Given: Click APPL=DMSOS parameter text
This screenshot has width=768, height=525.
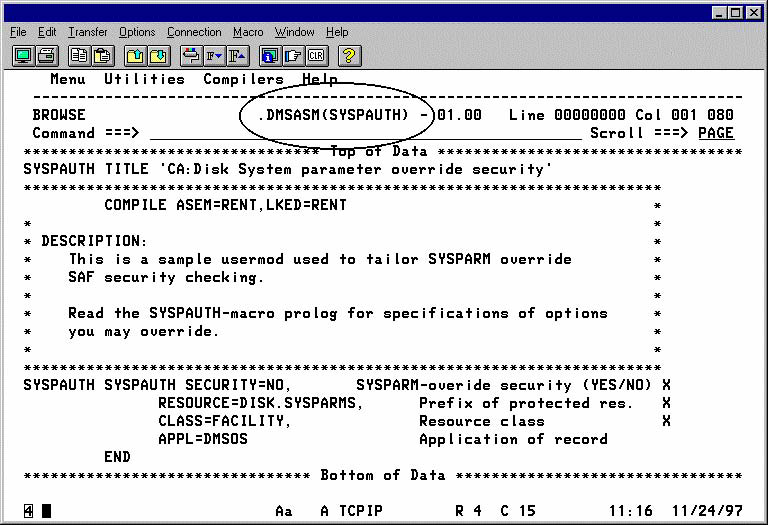Looking at the screenshot, I should [203, 439].
